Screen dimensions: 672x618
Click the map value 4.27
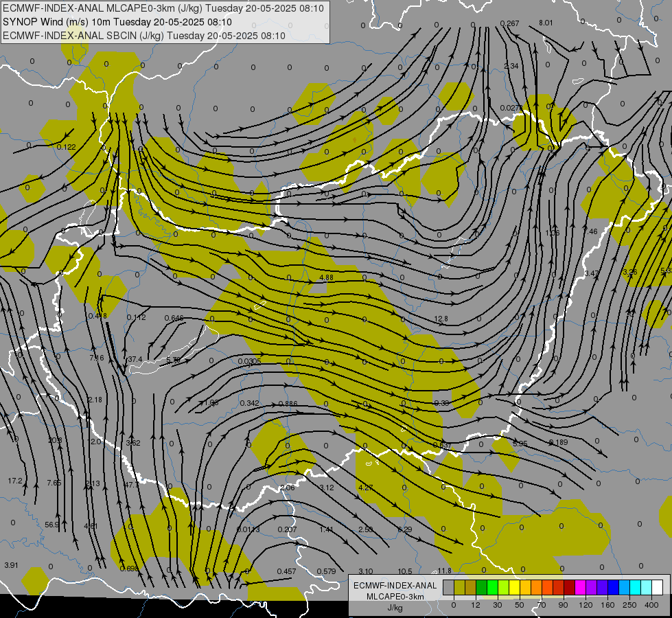pyautogui.click(x=366, y=488)
